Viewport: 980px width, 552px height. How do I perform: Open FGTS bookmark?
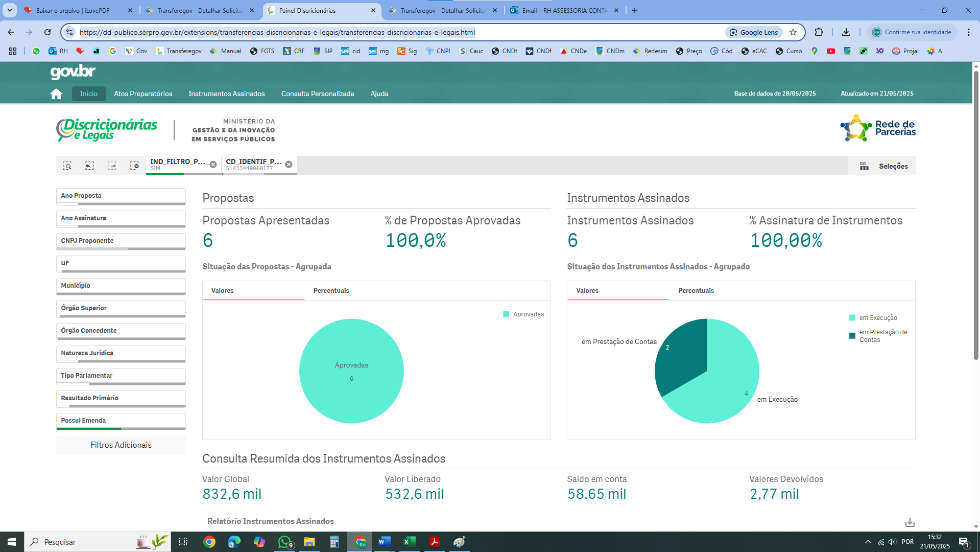point(262,51)
